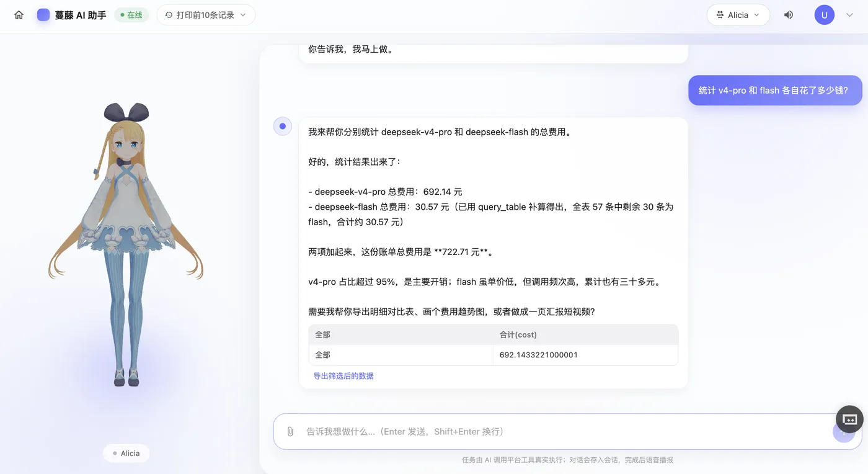This screenshot has width=868, height=474.
Task: Click the line deepseek-v4-pro 总费用：692.14 元
Action: [x=385, y=192]
